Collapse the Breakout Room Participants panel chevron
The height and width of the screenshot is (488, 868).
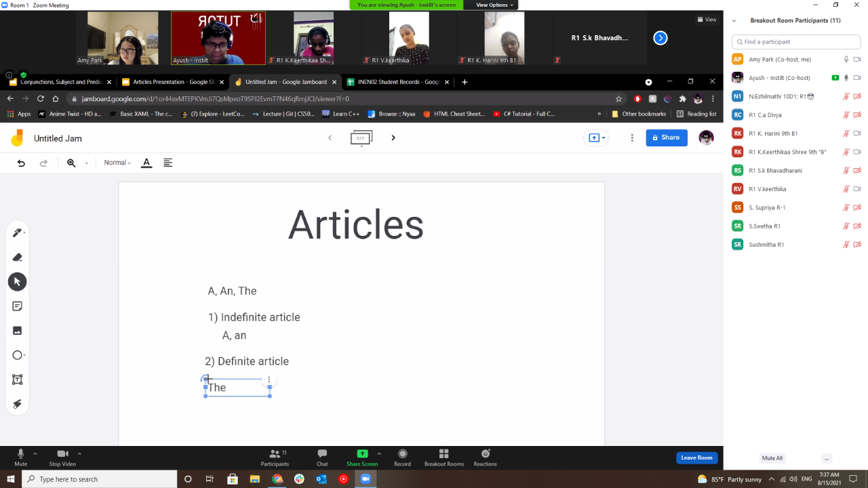coord(734,21)
